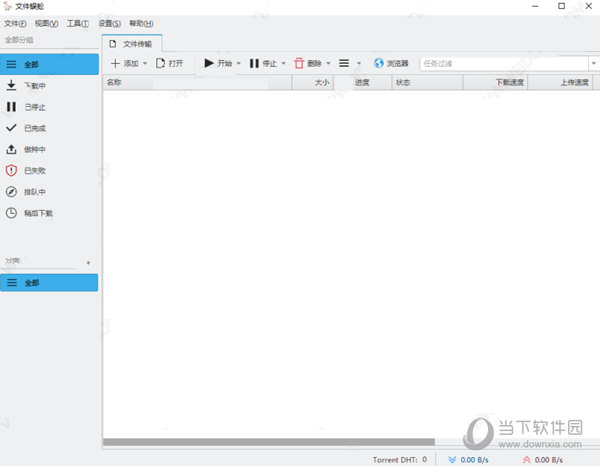The height and width of the screenshot is (466, 600).
Task: Click the 任务过滤 task filter field
Action: (505, 63)
